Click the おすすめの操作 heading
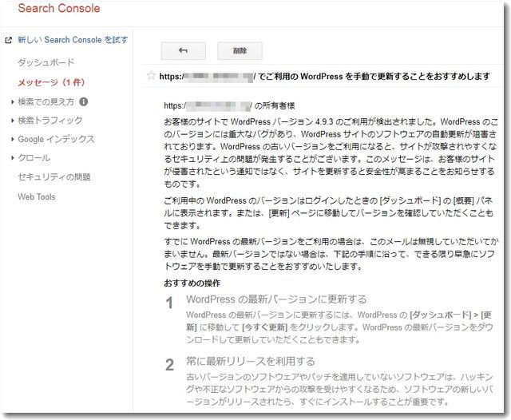This screenshot has width=511, height=420. [x=192, y=283]
